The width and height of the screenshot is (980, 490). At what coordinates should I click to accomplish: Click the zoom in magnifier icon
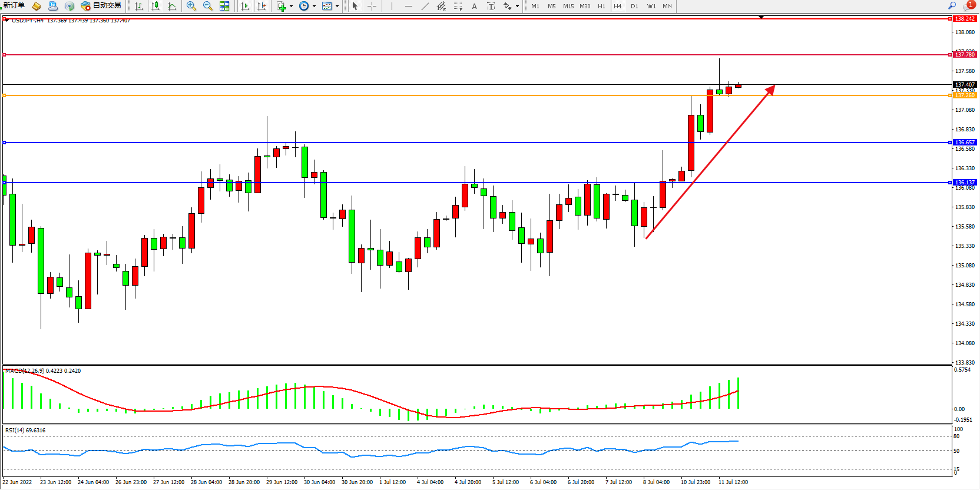coord(191,6)
